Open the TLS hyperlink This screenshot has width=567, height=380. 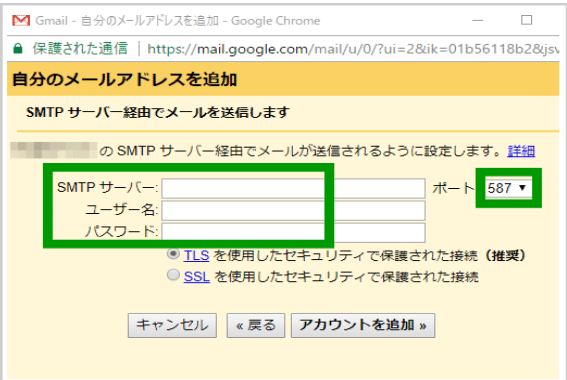click(x=196, y=255)
